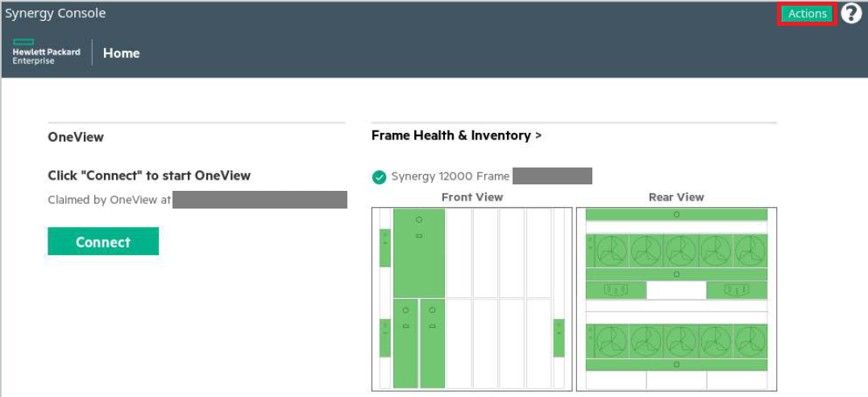Select the right small half-height compute module in Front View
The width and height of the screenshot is (868, 397).
tap(432, 343)
